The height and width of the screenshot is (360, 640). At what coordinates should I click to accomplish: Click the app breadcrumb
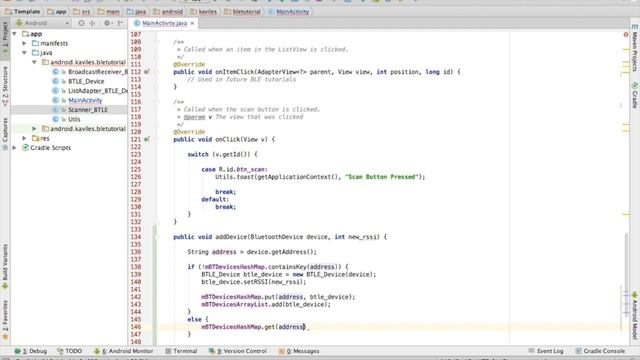[x=57, y=11]
